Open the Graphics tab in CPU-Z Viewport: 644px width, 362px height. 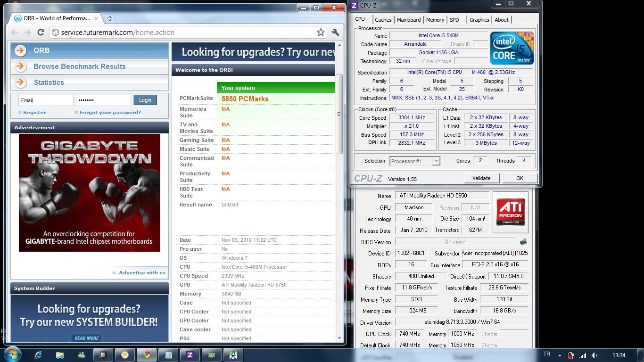(x=479, y=20)
